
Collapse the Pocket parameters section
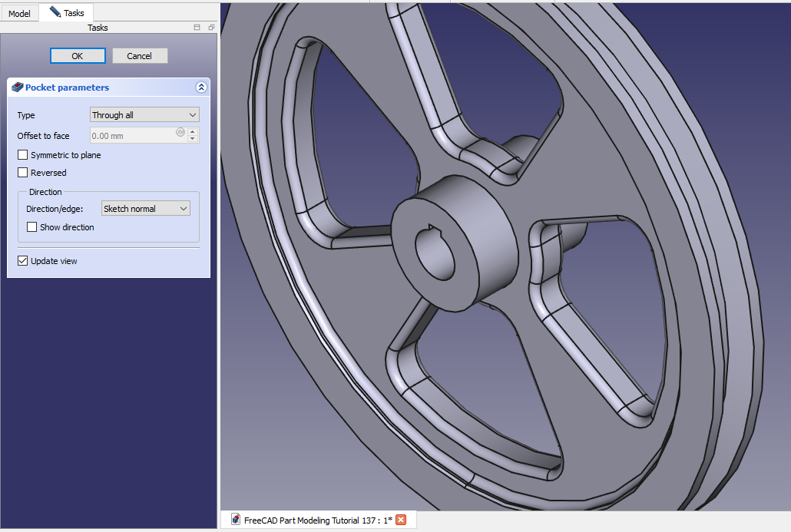click(201, 88)
